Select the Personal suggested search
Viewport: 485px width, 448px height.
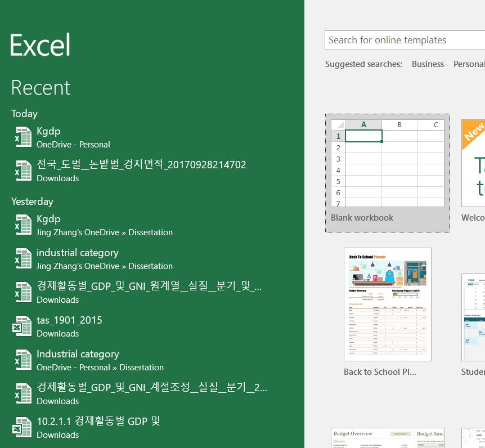(469, 64)
